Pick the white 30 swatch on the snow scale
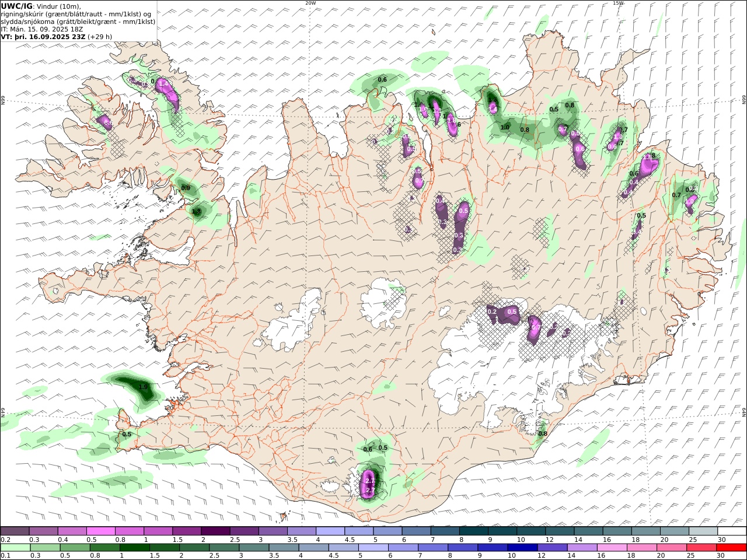 click(732, 531)
